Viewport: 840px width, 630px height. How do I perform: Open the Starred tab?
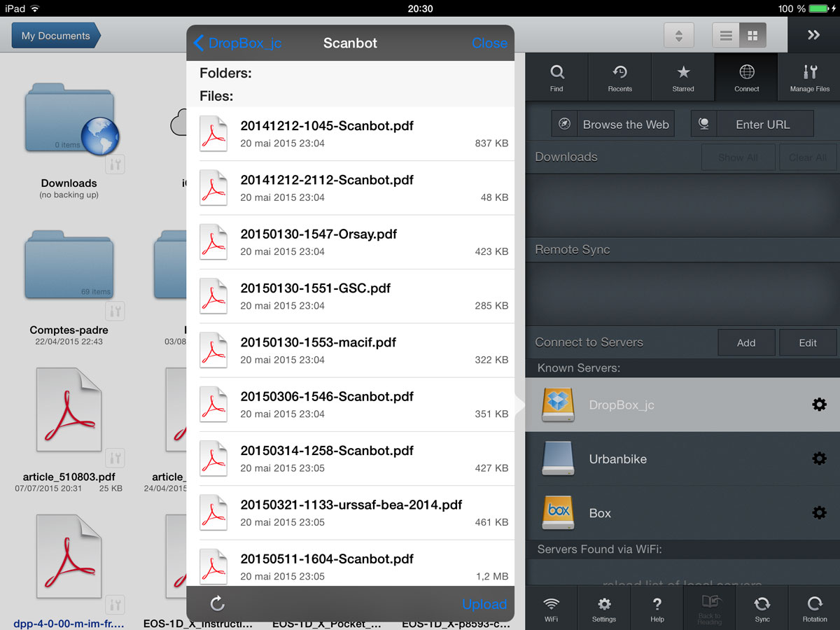(x=683, y=77)
